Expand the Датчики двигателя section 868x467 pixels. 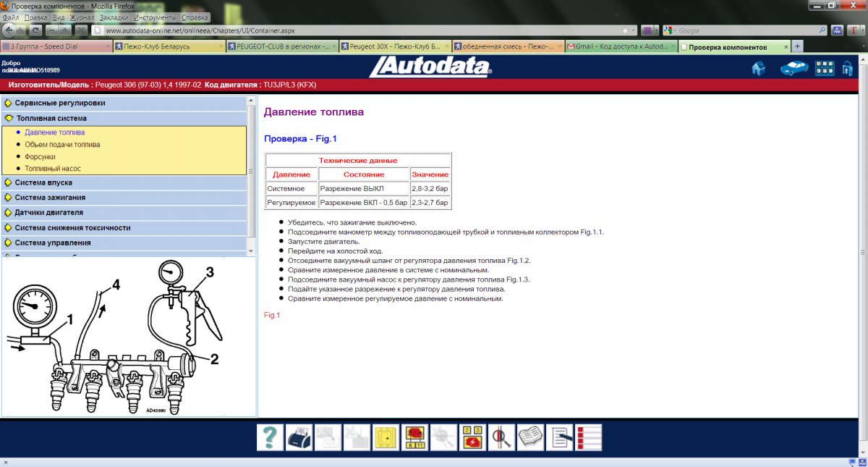tap(48, 213)
